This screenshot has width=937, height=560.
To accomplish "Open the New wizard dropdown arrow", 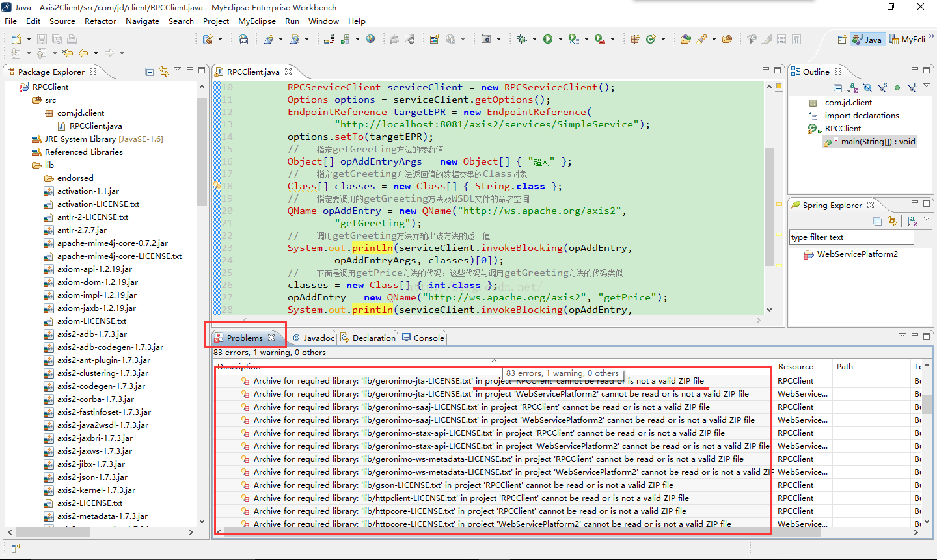I will 29,40.
